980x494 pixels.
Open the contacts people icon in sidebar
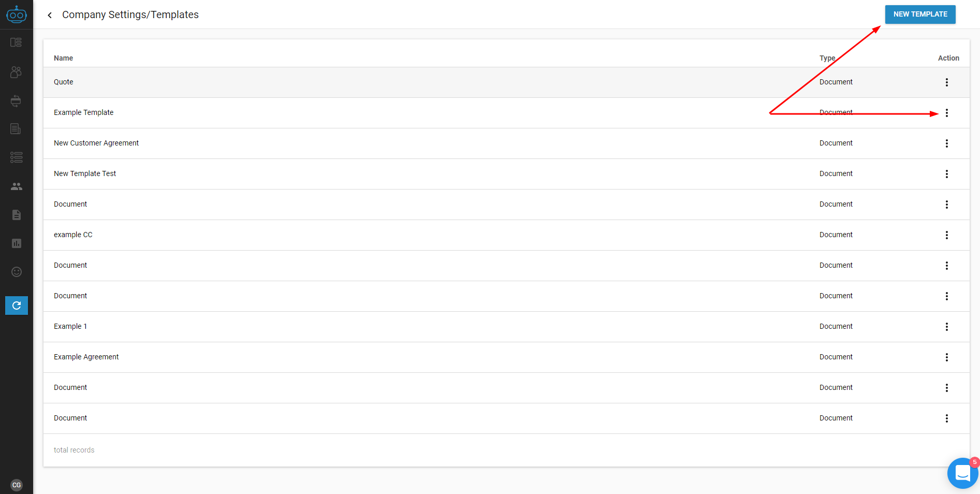16,72
